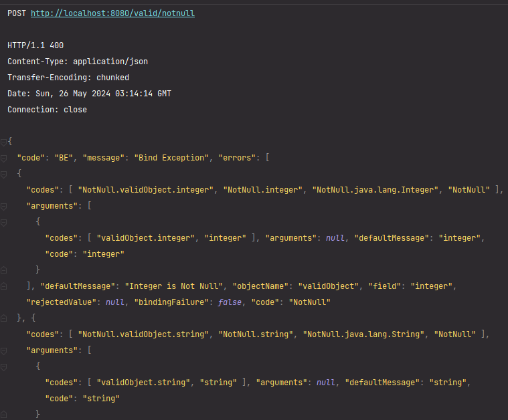
Task: Collapse the brace above validObject.string codes
Action: [3, 367]
